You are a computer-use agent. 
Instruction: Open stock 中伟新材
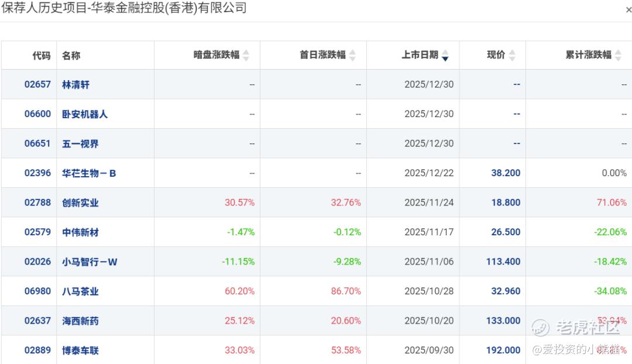tap(80, 232)
